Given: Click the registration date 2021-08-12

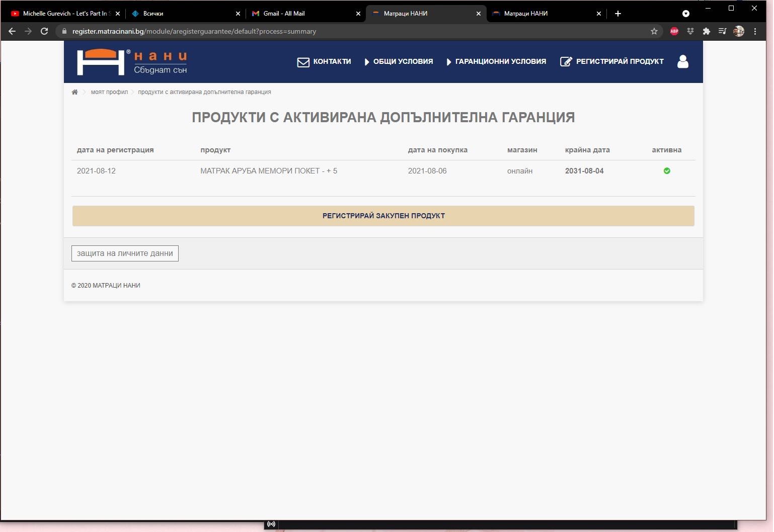Looking at the screenshot, I should pyautogui.click(x=96, y=171).
